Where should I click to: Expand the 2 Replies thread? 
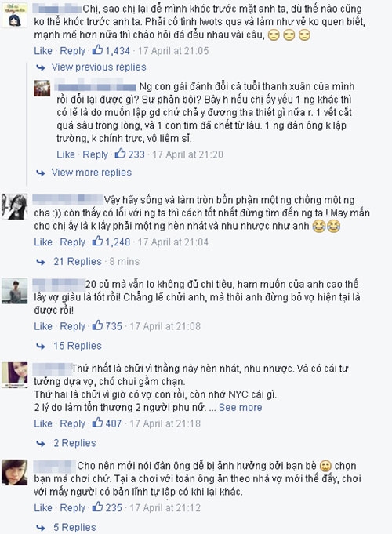(74, 443)
